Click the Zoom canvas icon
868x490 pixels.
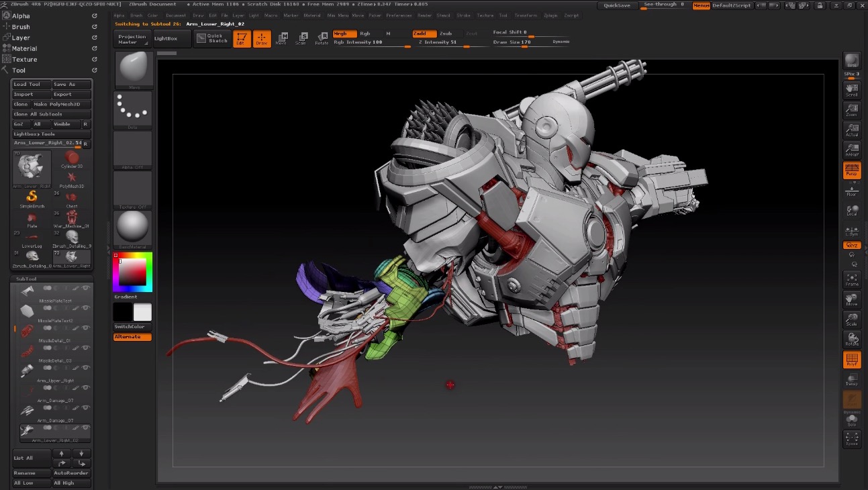pyautogui.click(x=852, y=110)
